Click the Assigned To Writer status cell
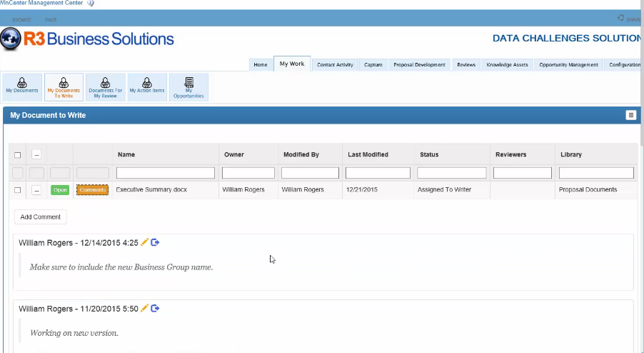 click(x=444, y=189)
